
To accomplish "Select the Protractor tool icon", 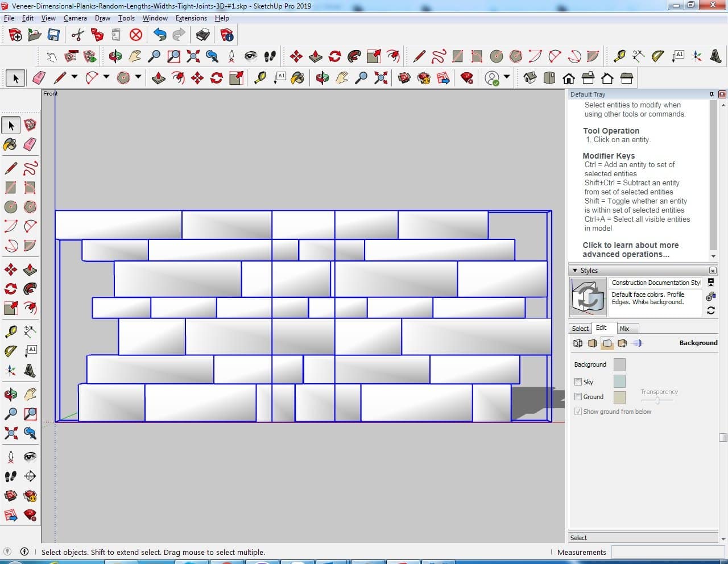I will pyautogui.click(x=657, y=56).
